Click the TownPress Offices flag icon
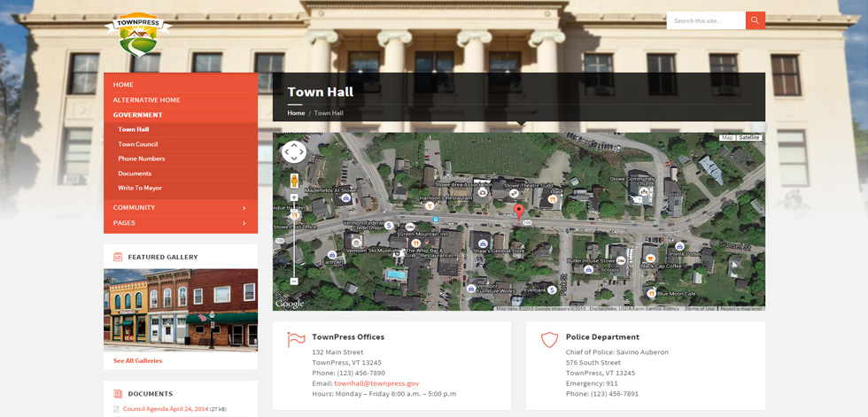Viewport: 868px width, 417px height. click(296, 339)
